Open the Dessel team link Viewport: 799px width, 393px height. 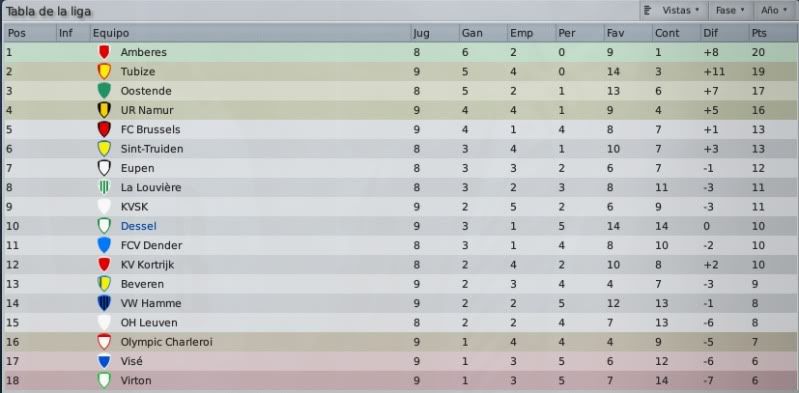[x=139, y=226]
